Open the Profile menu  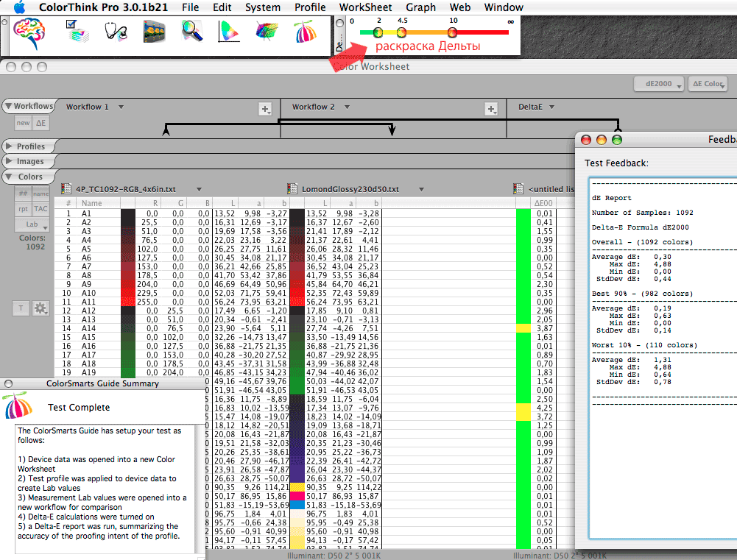310,7
